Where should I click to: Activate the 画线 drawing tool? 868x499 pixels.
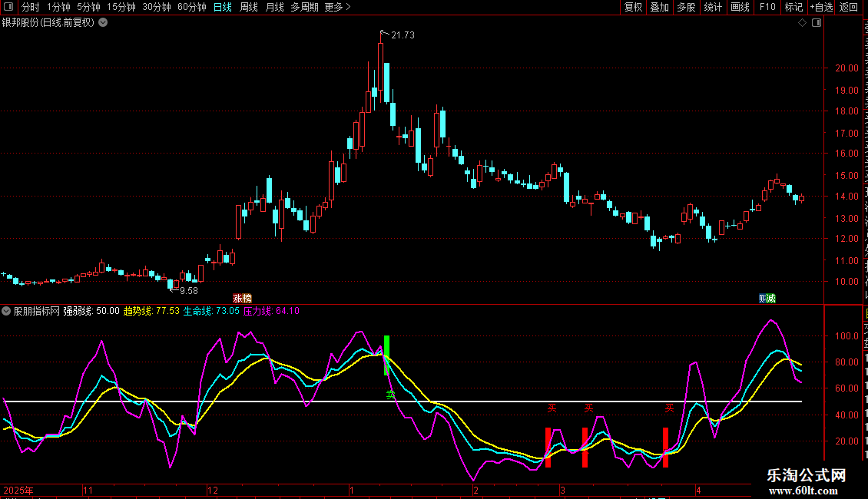740,7
